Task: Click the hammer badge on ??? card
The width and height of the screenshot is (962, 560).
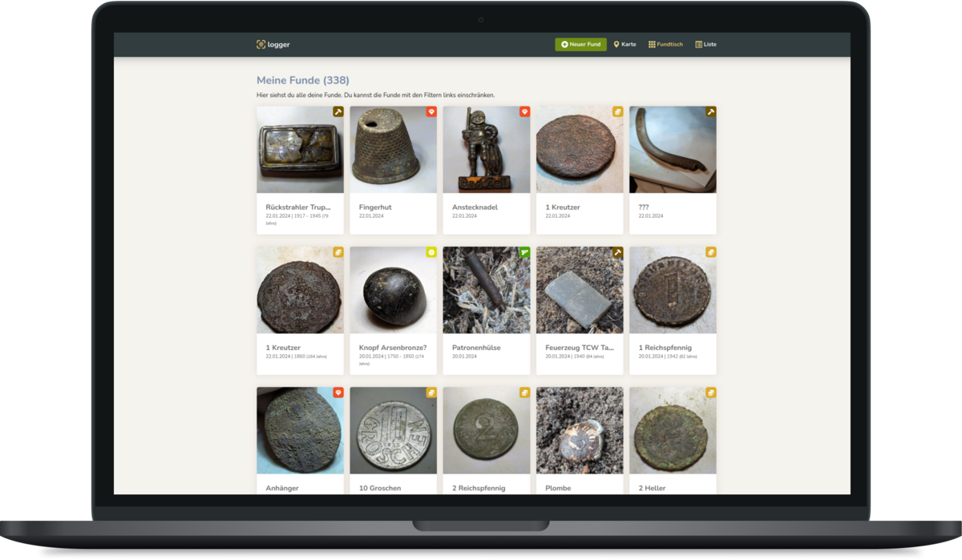Action: coord(710,112)
